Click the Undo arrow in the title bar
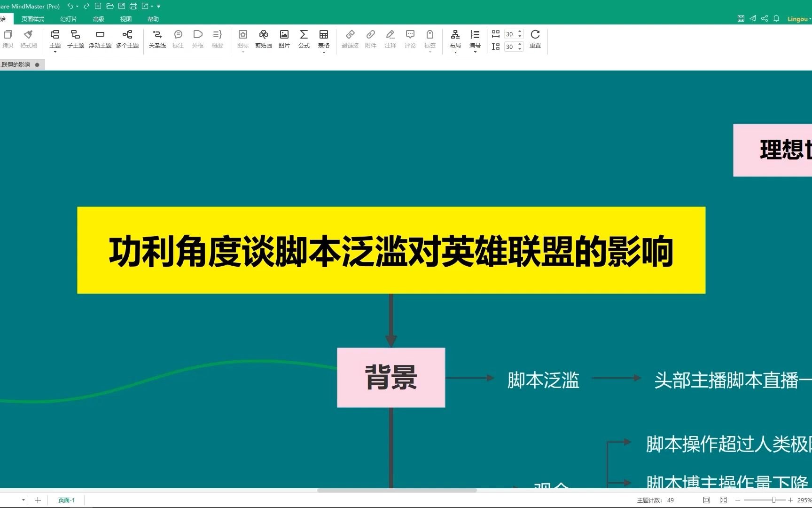812x508 pixels. (70, 6)
